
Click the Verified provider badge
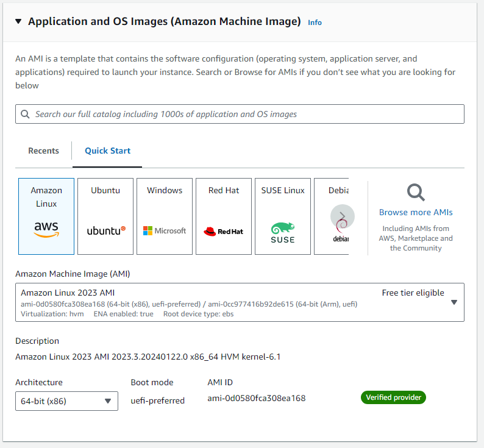tap(393, 397)
